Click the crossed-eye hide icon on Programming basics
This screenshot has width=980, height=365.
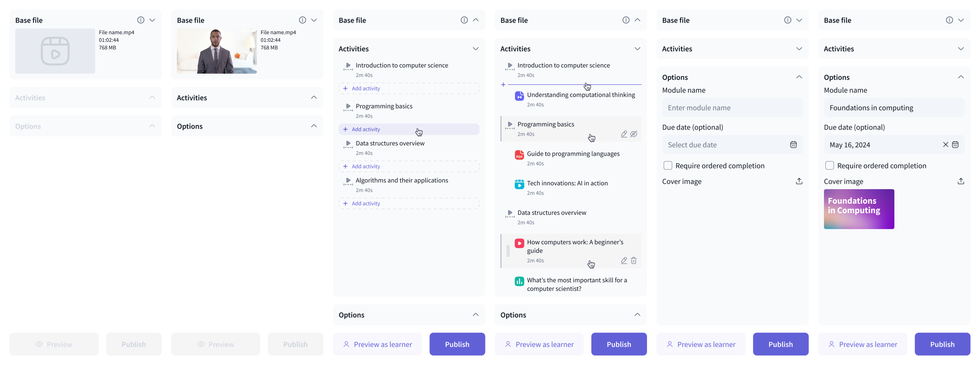pos(633,134)
